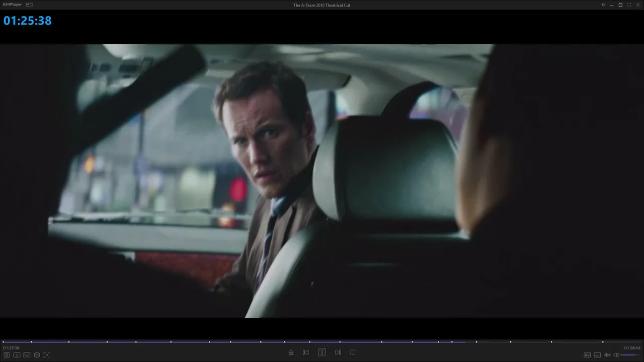644x362 pixels.
Task: Enter full screen from title bar
Action: click(629, 5)
